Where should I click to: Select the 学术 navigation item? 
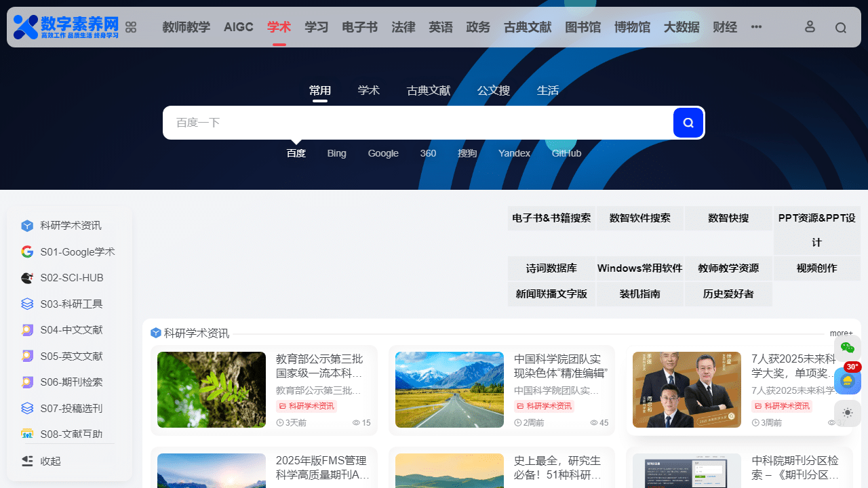click(279, 27)
